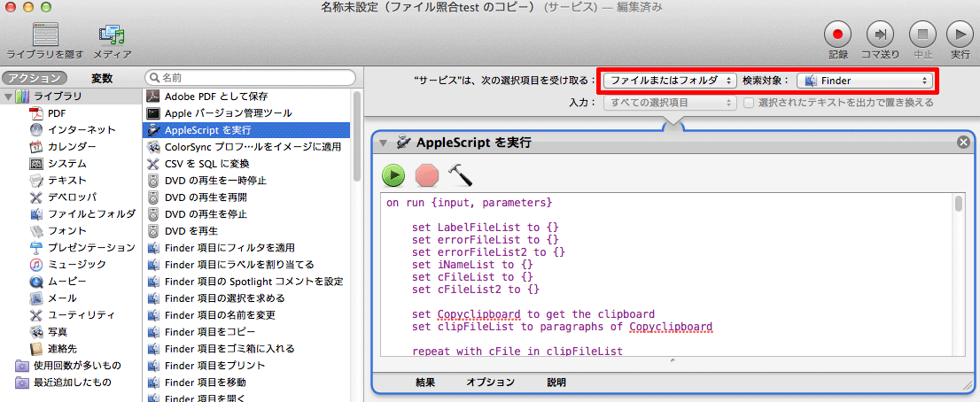This screenshot has height=402, width=980.
Task: Remove the AppleScript action with X button
Action: click(963, 143)
